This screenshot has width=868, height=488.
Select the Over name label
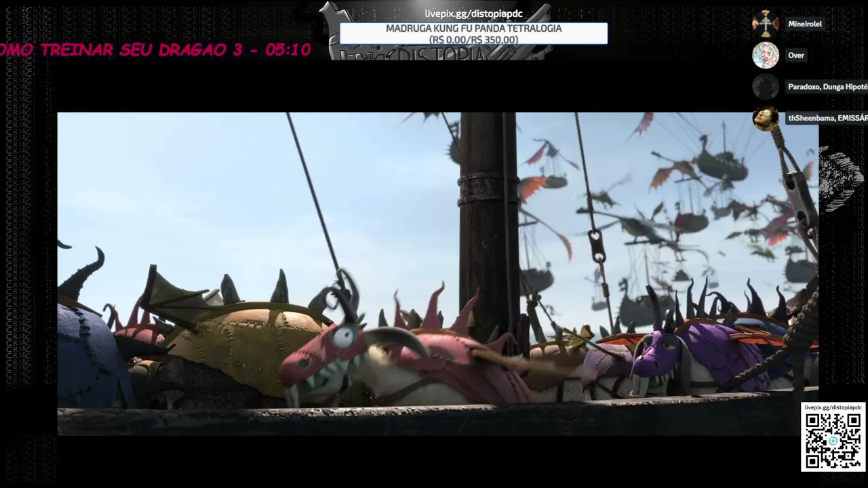796,56
